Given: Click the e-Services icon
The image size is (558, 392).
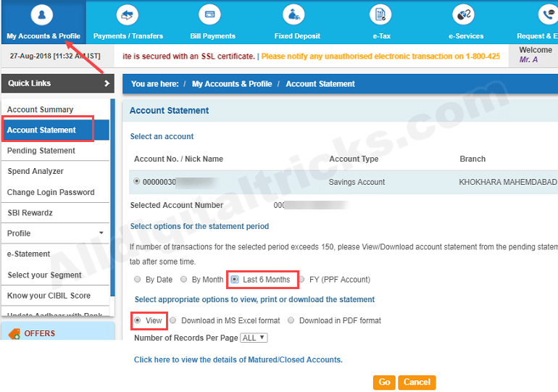Looking at the screenshot, I should pos(463,15).
